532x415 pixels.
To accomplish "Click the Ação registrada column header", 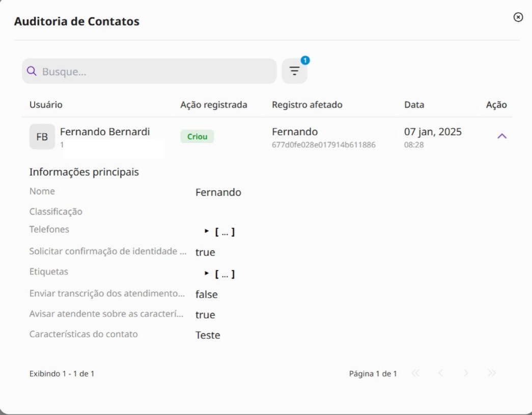I will coord(214,105).
